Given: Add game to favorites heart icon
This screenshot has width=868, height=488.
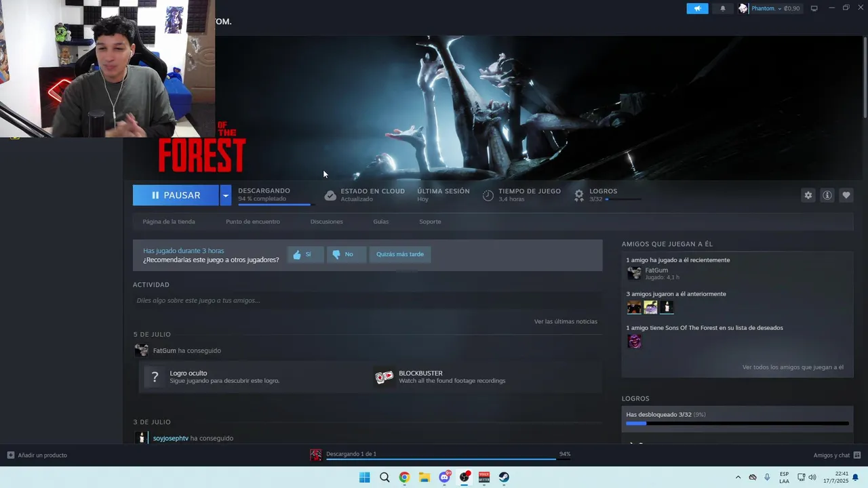Looking at the screenshot, I should [846, 195].
